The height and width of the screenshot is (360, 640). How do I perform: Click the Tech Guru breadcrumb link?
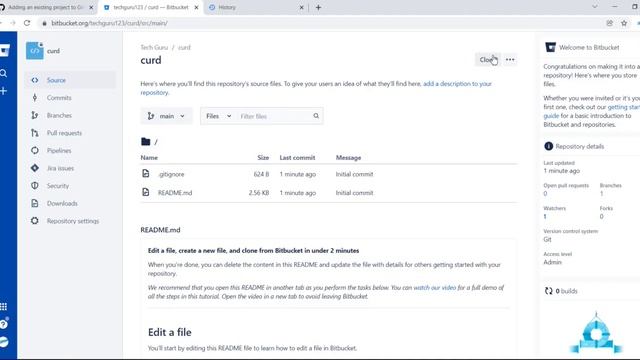154,47
